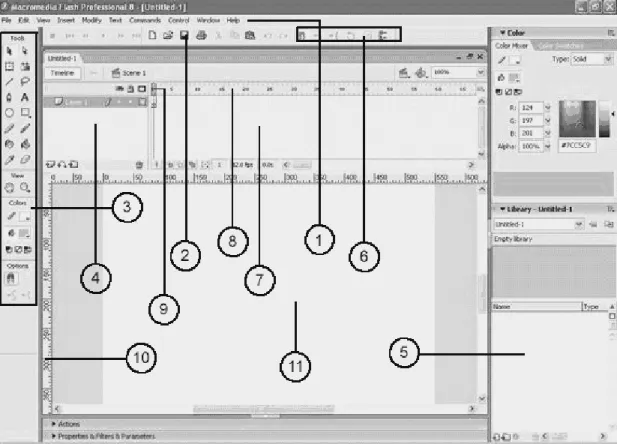Viewport: 617px width, 444px height.
Task: Click the Edit Scene icon
Action: tap(404, 73)
